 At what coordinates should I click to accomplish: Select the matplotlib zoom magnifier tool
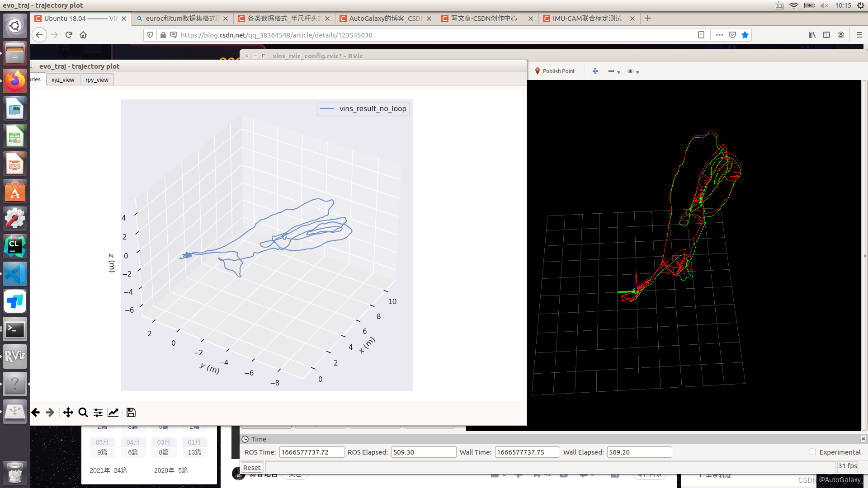click(83, 413)
